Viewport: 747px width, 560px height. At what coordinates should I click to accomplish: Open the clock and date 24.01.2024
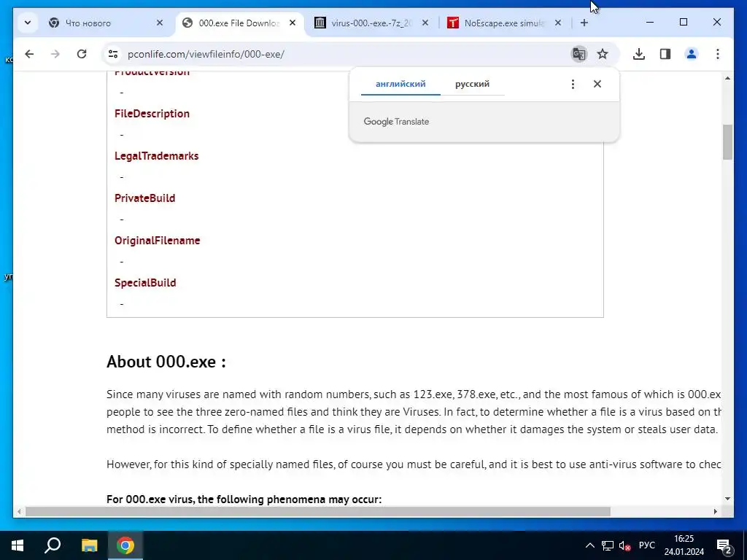pos(684,545)
